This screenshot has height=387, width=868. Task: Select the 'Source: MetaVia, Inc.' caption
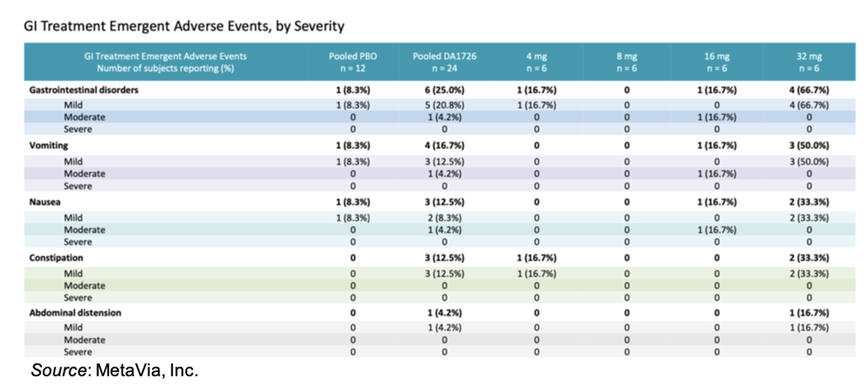coord(114,371)
